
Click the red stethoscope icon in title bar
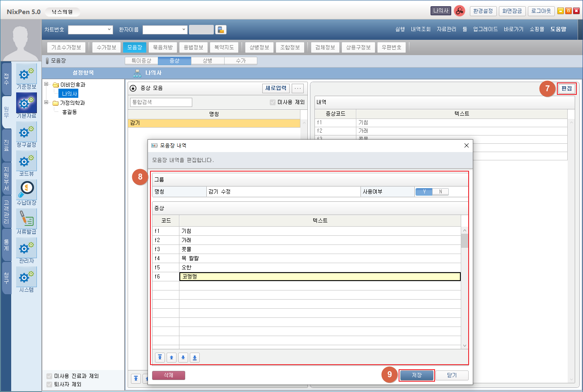pos(459,11)
